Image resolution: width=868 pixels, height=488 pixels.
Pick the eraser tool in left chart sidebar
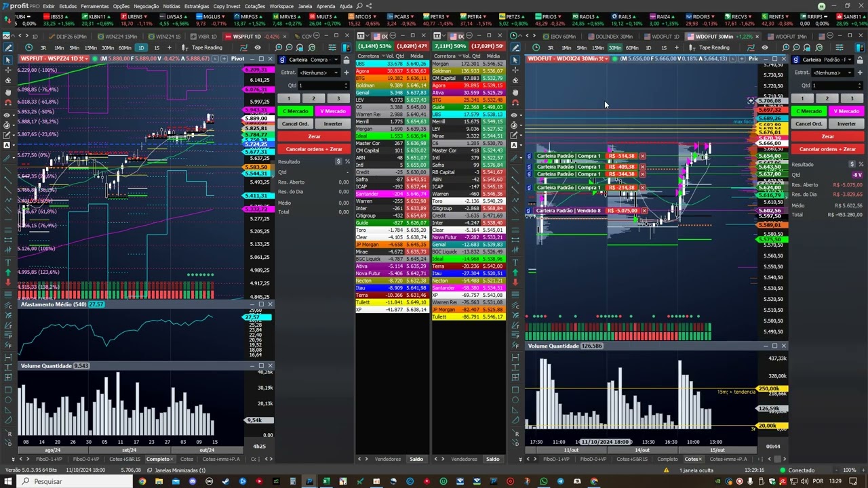[8, 81]
